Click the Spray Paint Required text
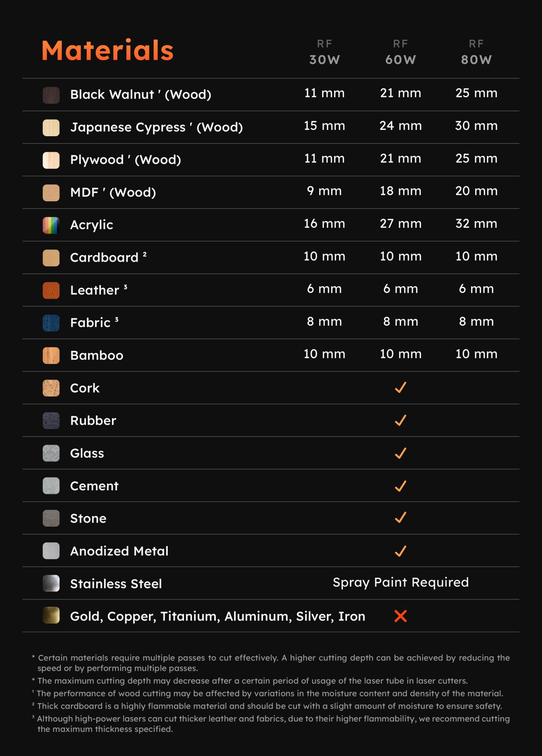The height and width of the screenshot is (756, 542). pos(400,583)
